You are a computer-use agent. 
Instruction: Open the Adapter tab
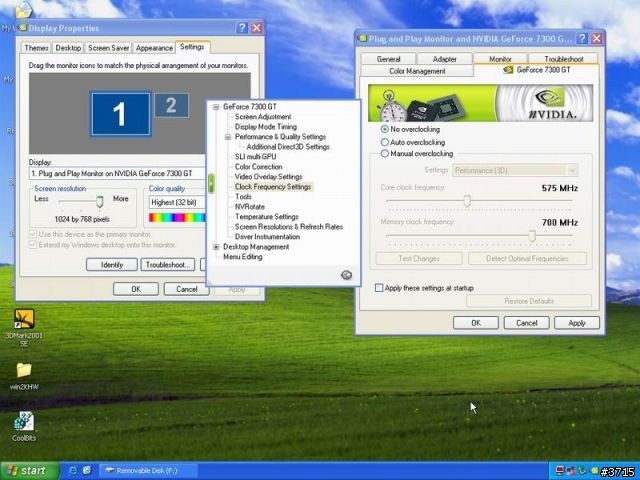(x=444, y=59)
